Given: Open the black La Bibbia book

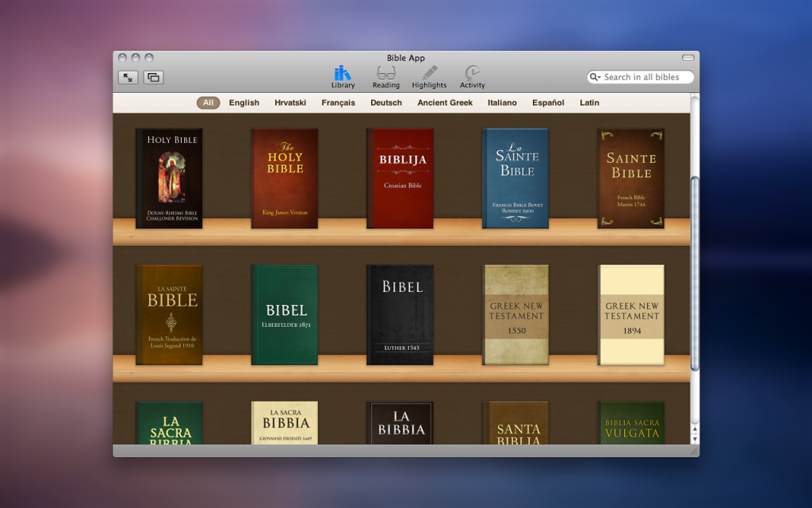Looking at the screenshot, I should (400, 422).
